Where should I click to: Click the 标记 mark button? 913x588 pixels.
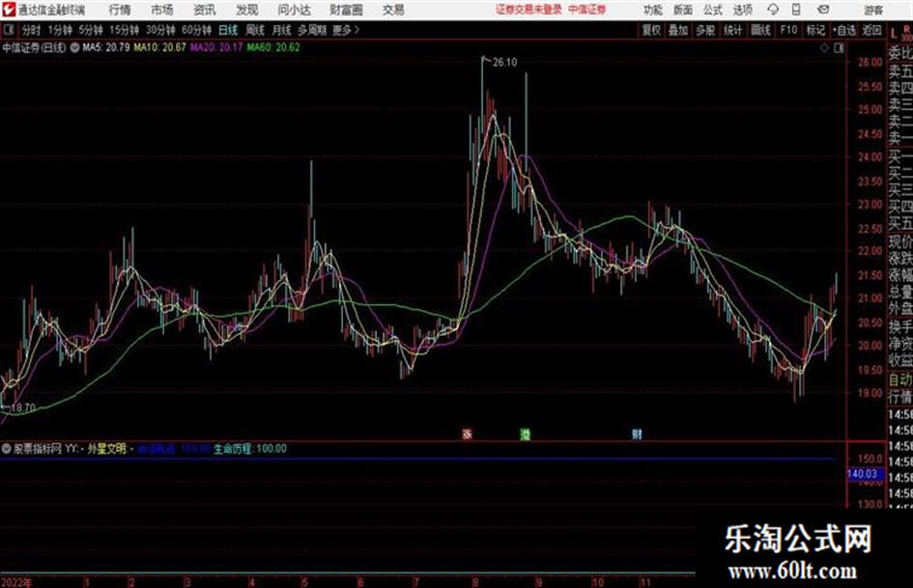(815, 30)
